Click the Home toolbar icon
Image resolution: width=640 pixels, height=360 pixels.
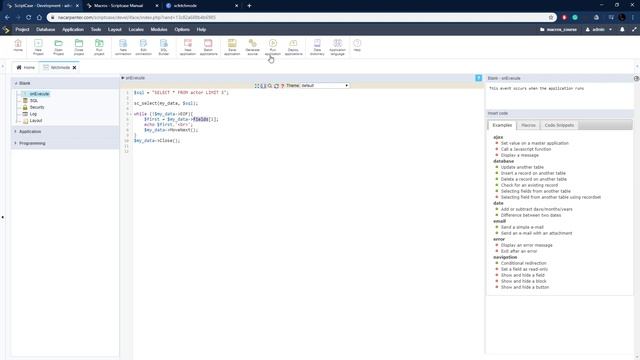(18, 46)
